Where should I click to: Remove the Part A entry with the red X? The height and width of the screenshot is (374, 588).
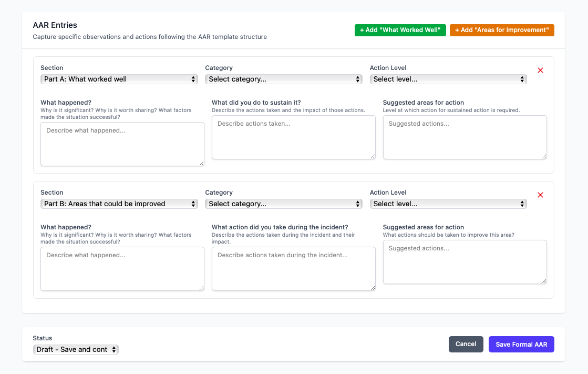pos(540,70)
